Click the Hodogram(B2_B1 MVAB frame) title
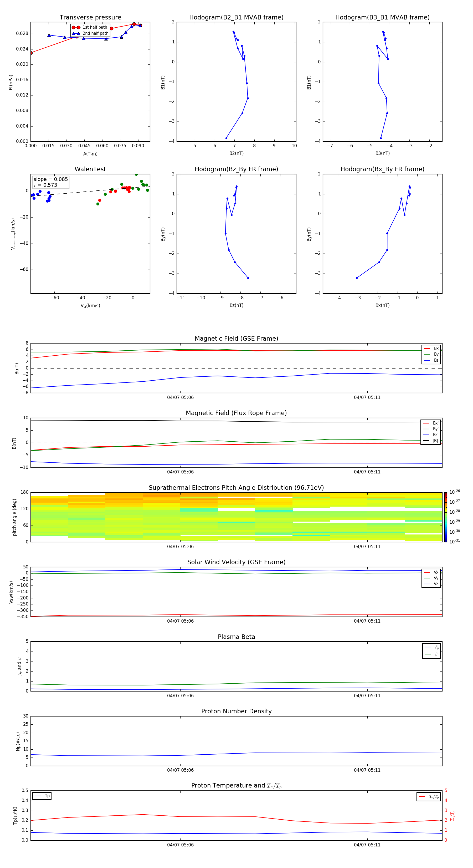Screen dimensions: 473x868 coord(236,18)
